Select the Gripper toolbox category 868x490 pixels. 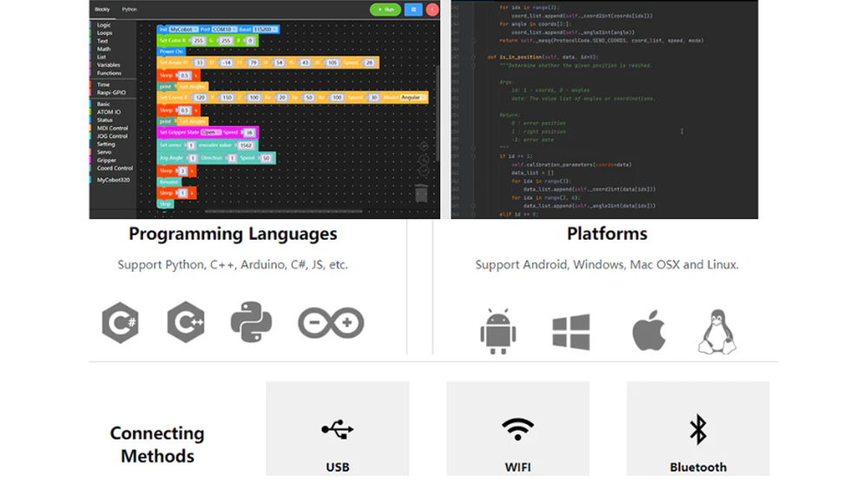106,160
